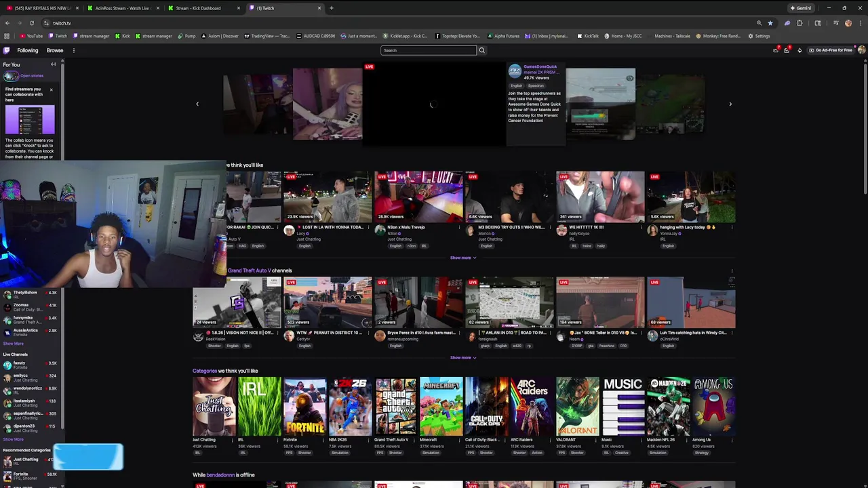
Task: Open Luh Tim catching hats stream thumbnail
Action: coord(691,302)
